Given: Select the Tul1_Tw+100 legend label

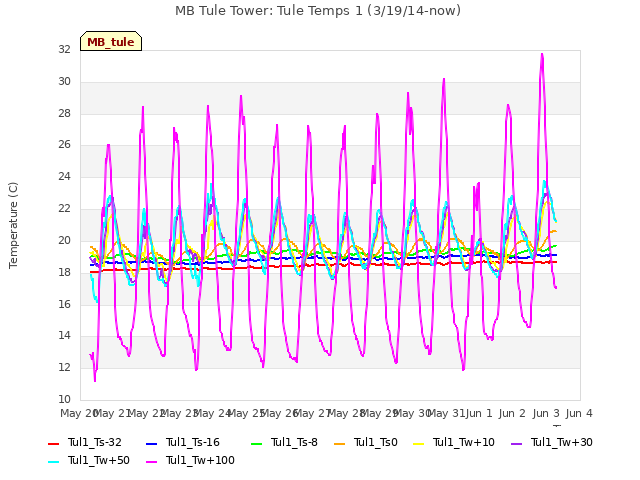Looking at the screenshot, I should (200, 460).
